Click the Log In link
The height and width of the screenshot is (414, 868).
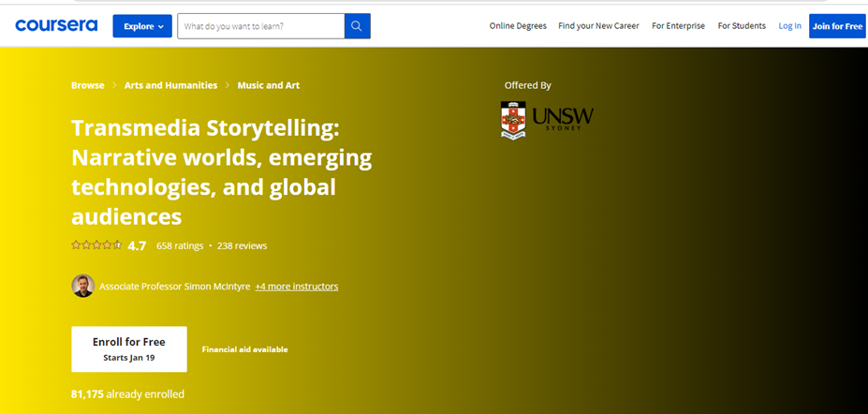[x=789, y=26]
